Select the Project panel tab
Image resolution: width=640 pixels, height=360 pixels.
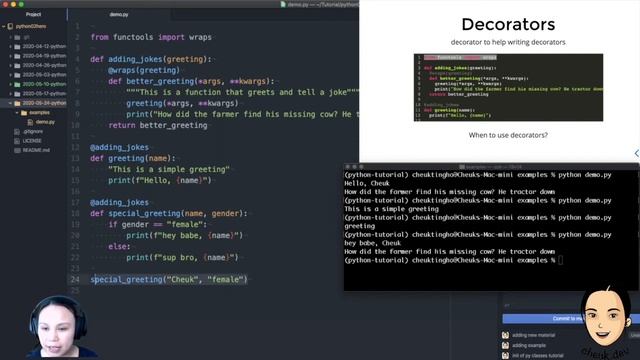[x=33, y=14]
